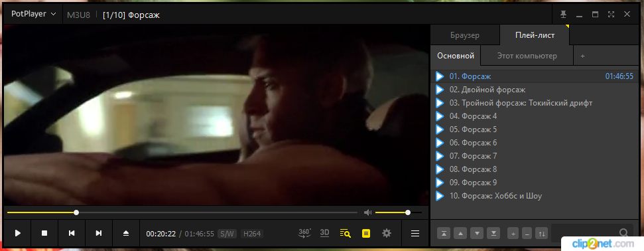
Task: Move selected item to top of playlist
Action: click(444, 234)
